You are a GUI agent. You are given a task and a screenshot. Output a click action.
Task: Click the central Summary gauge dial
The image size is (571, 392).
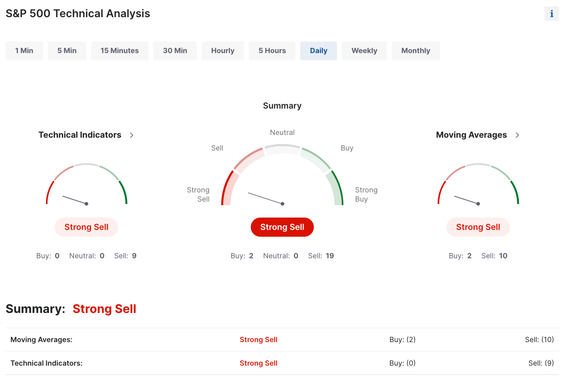click(282, 175)
